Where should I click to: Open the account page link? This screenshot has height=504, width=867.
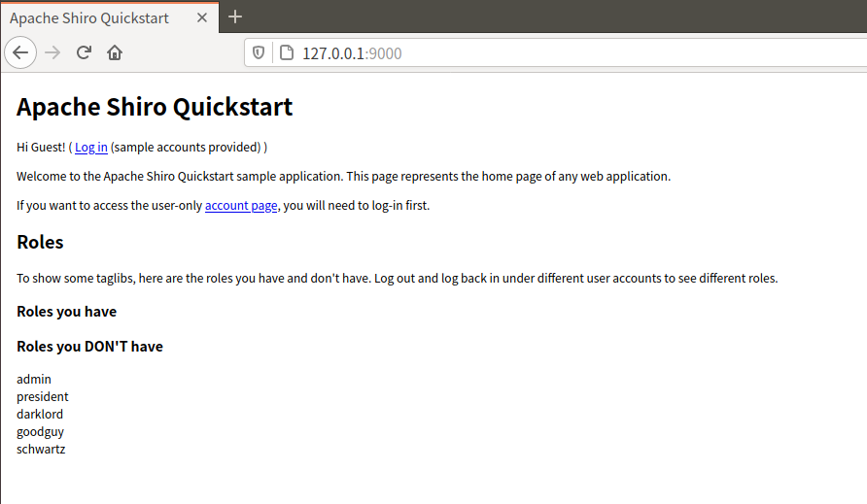tap(241, 206)
